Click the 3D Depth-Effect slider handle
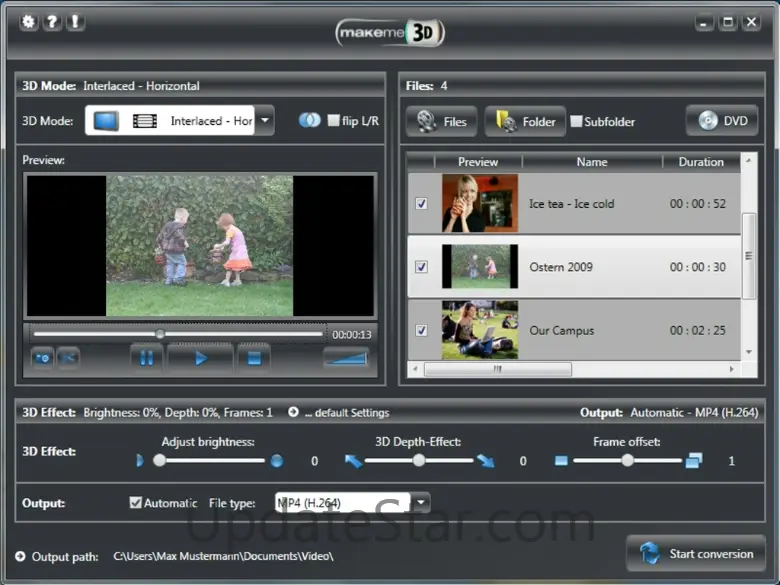Viewport: 780px width, 585px height. (419, 461)
